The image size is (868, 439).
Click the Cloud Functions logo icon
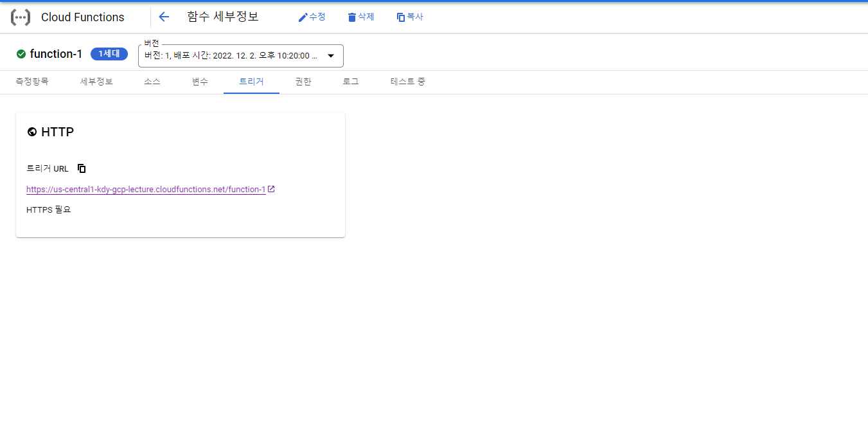(21, 17)
